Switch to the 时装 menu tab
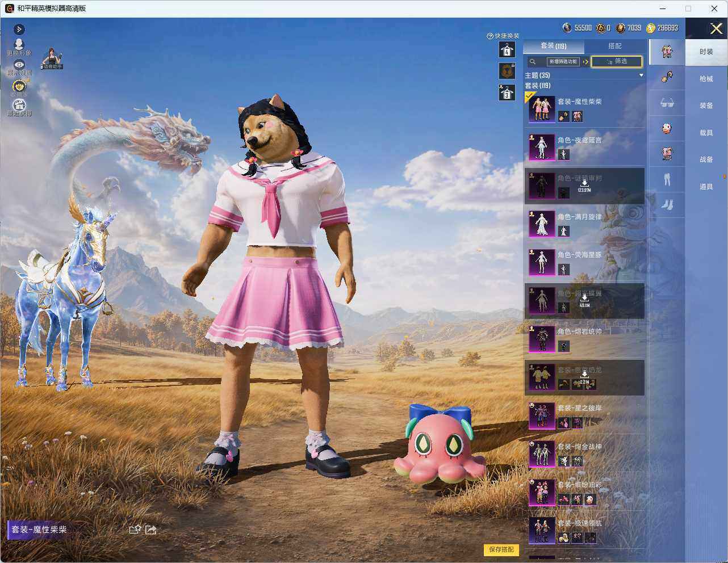Viewport: 728px width, 563px height. click(x=706, y=52)
